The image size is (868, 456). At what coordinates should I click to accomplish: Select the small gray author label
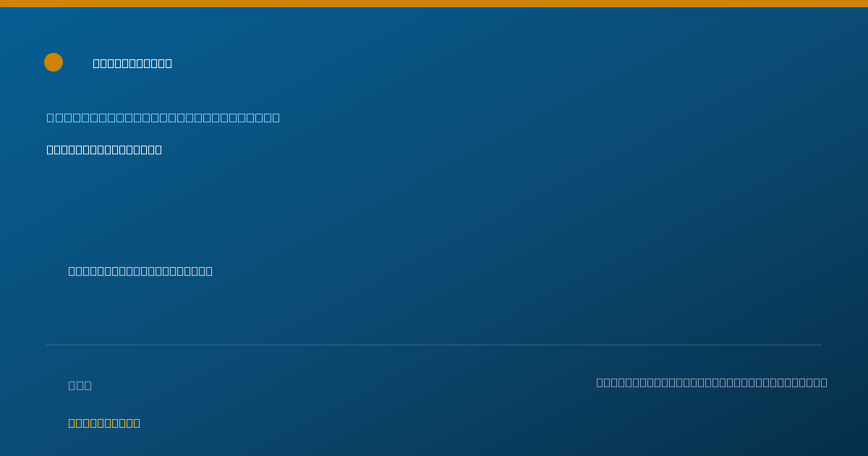[80, 385]
